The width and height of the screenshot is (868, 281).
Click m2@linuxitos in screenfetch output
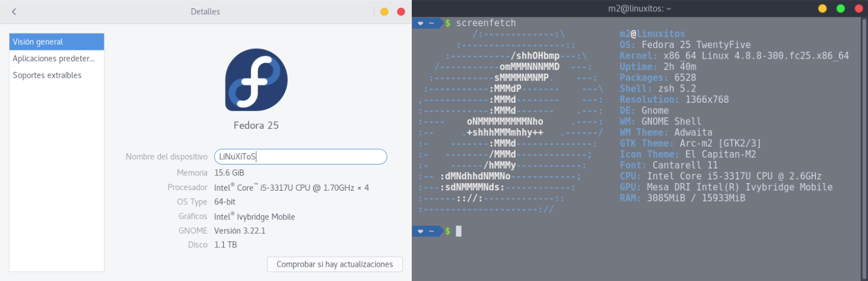click(x=652, y=34)
